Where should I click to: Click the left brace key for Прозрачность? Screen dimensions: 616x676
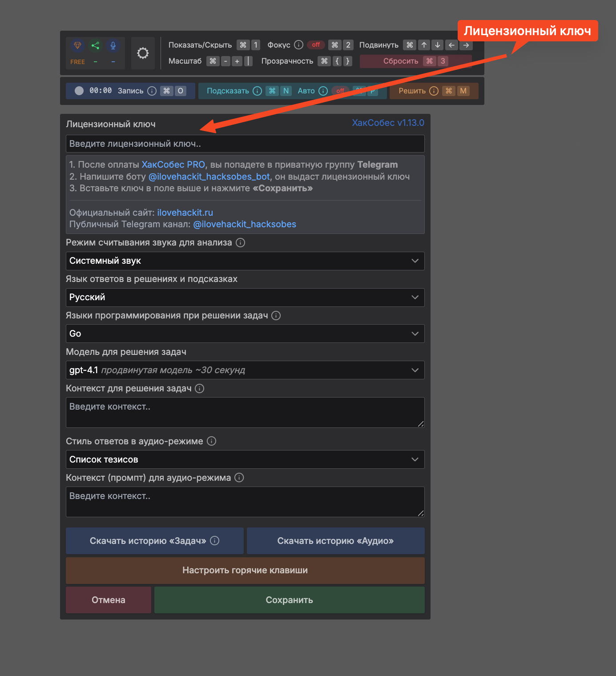point(337,61)
